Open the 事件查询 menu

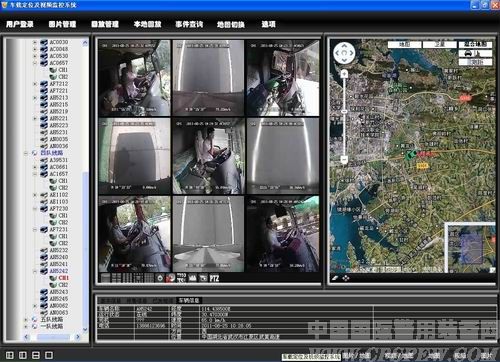189,24
